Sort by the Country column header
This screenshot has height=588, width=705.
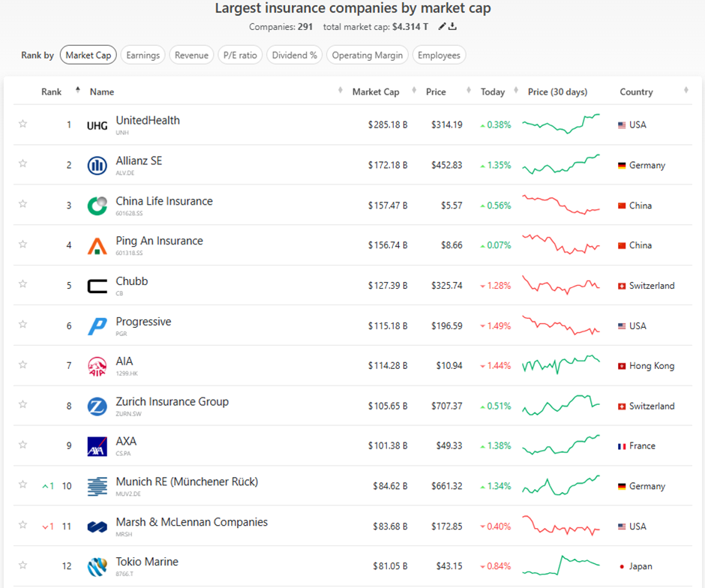point(636,92)
